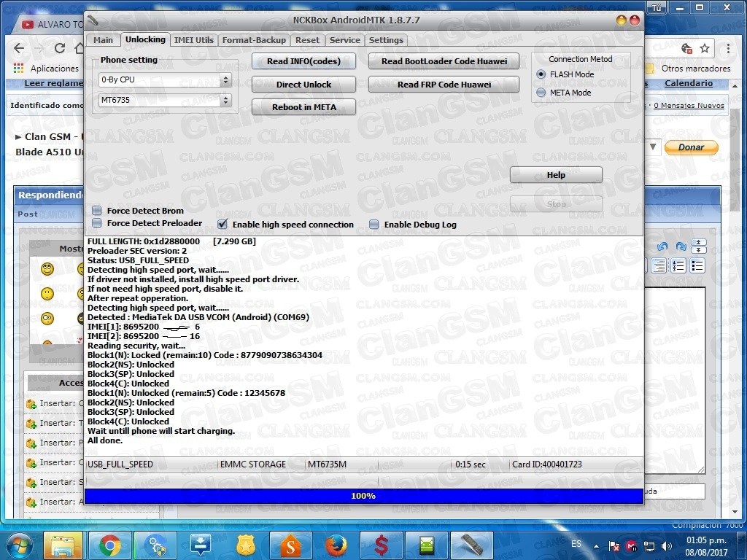Open the Calendario forum link

[x=689, y=83]
